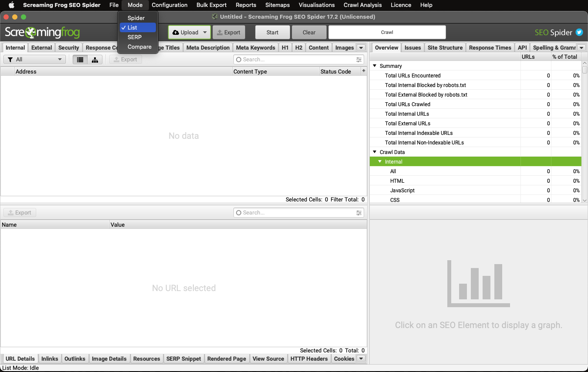Open the Bulk Export menu
The height and width of the screenshot is (372, 588).
point(212,5)
